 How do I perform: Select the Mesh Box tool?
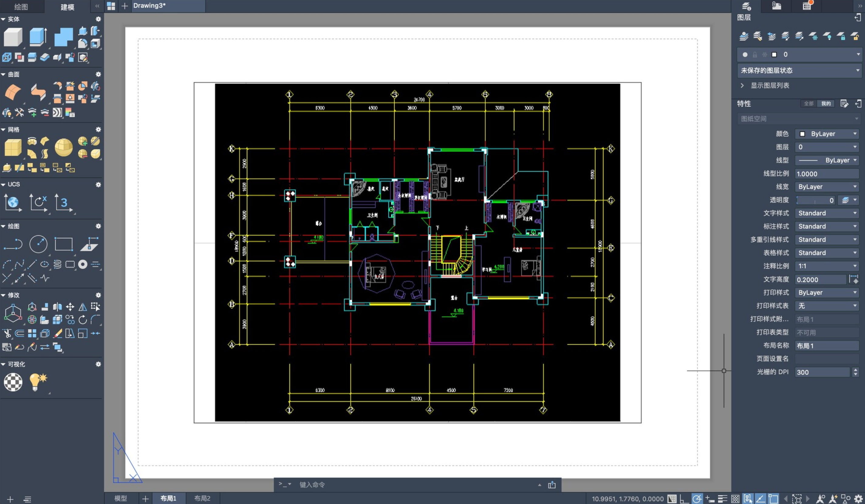click(x=13, y=148)
